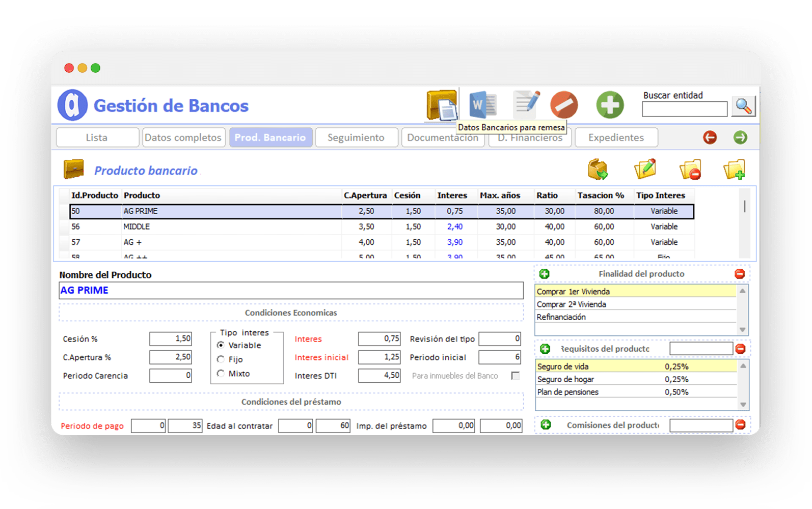Click the briefcase Producto bancario icon
Screen dimensions: 812x509
click(x=74, y=169)
